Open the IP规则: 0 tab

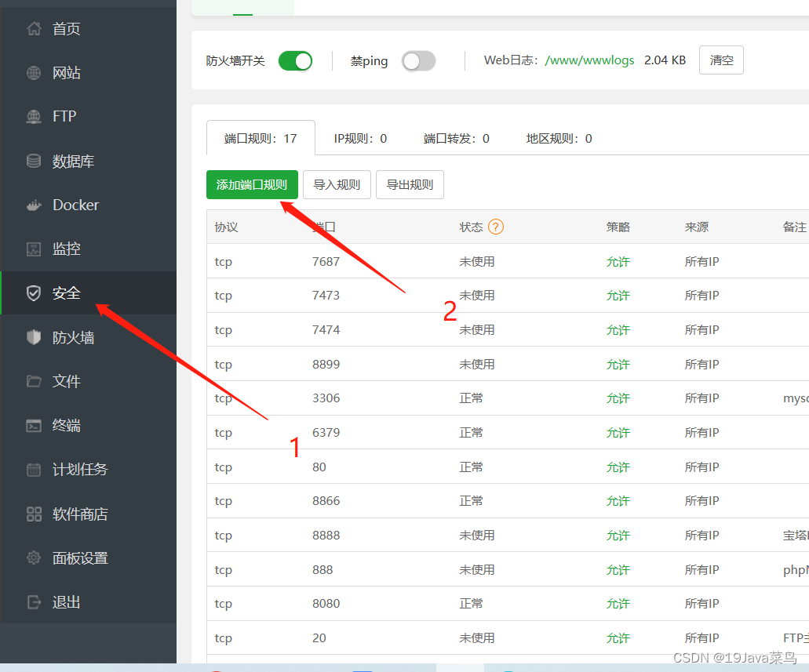pyautogui.click(x=360, y=138)
